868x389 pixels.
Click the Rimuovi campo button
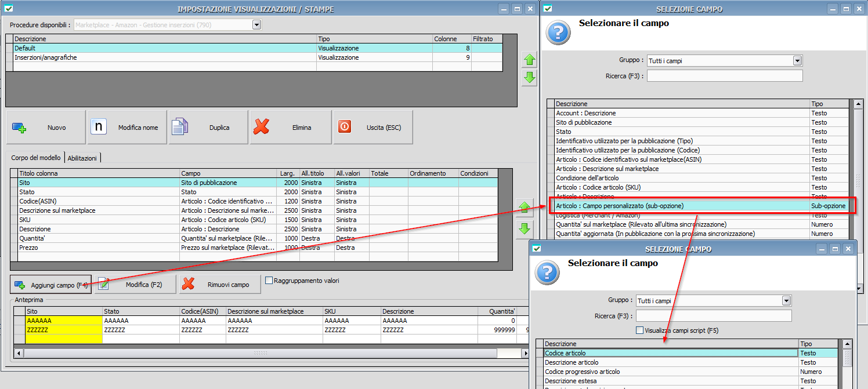click(x=219, y=285)
